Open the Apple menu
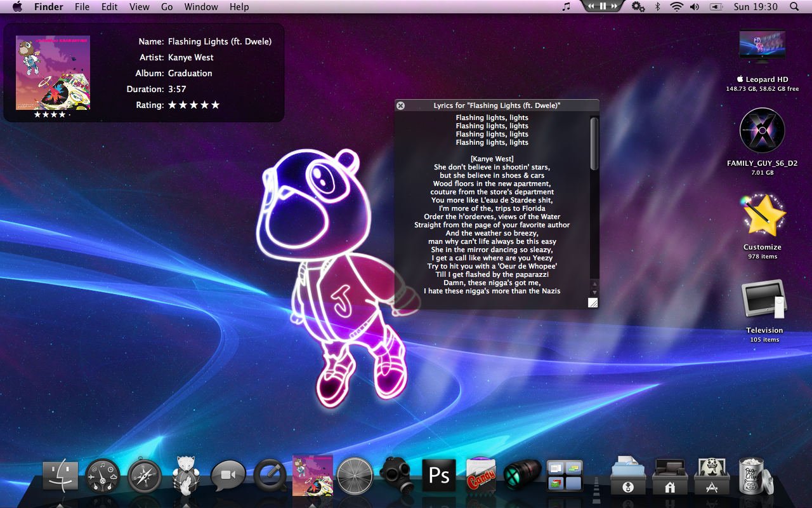This screenshot has height=508, width=812. (x=17, y=6)
